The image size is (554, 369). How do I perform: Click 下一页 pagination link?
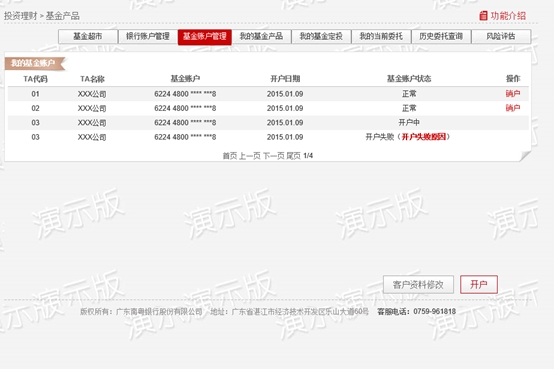coord(273,156)
